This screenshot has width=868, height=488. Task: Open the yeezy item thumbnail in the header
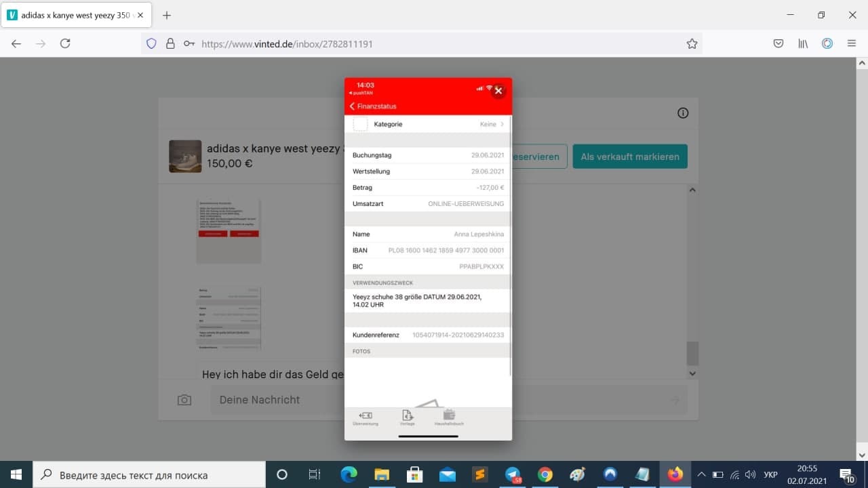pyautogui.click(x=185, y=157)
